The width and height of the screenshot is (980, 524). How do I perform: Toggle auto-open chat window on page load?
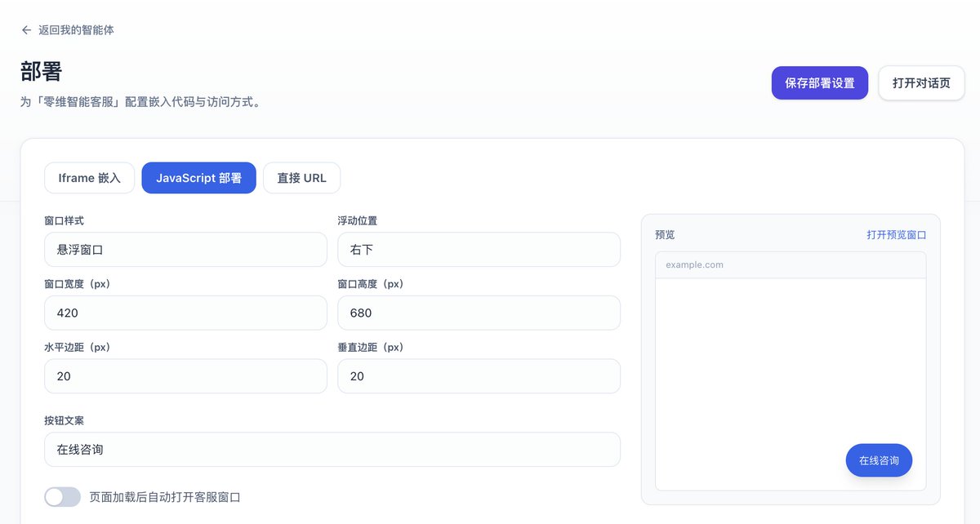pos(63,497)
